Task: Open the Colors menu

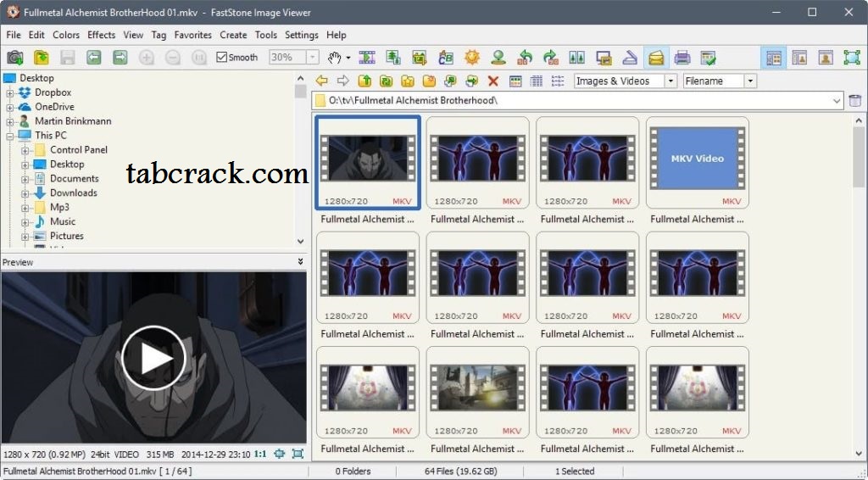Action: 66,35
